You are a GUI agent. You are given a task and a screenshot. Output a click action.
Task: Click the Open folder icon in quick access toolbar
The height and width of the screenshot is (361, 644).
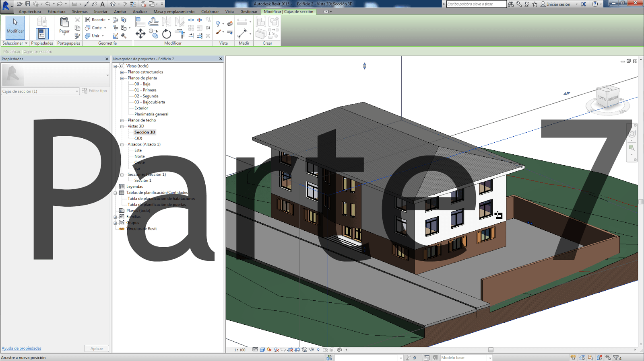click(x=19, y=4)
